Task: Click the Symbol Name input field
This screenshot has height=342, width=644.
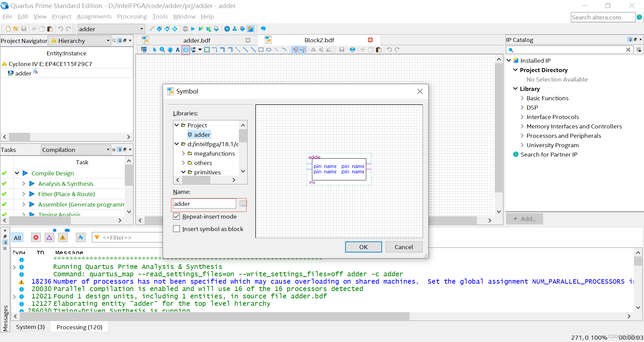Action: [204, 204]
